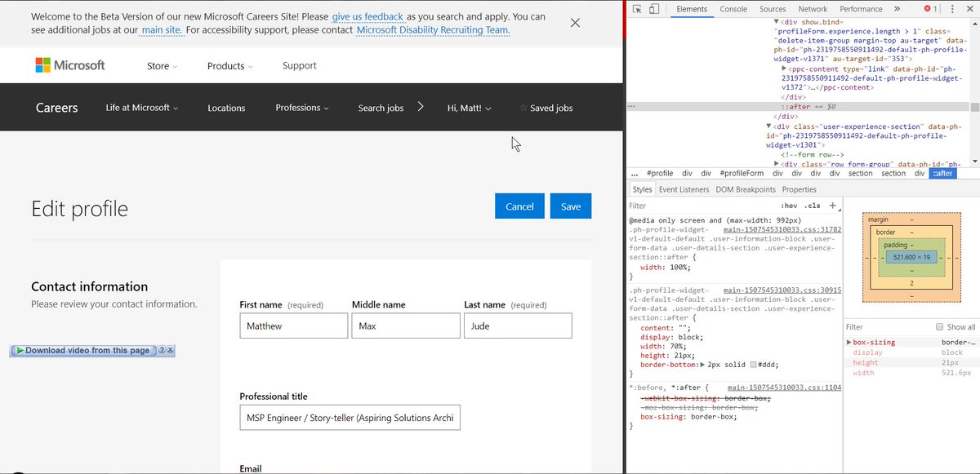Open the Hi, Matt! account dropdown
Image resolution: width=980 pixels, height=474 pixels.
point(470,108)
